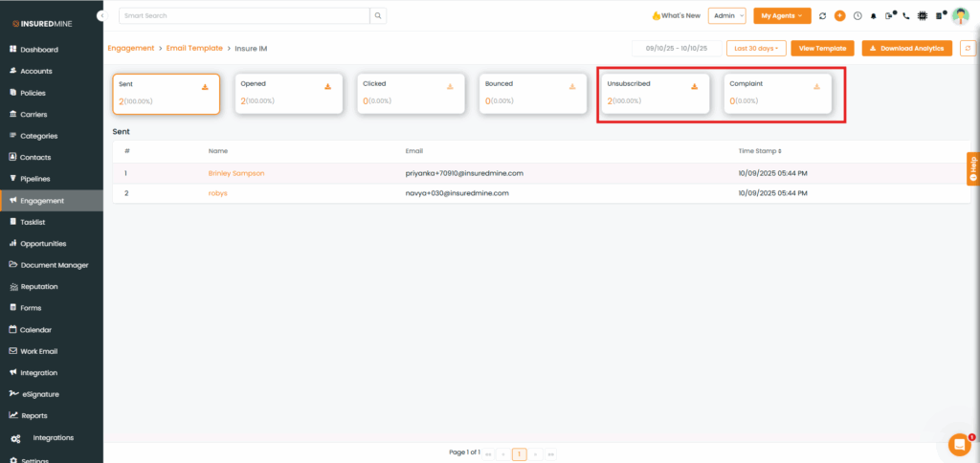Screen dimensions: 980x463
Task: Open the Last 30 days range dropdown
Action: [x=755, y=48]
